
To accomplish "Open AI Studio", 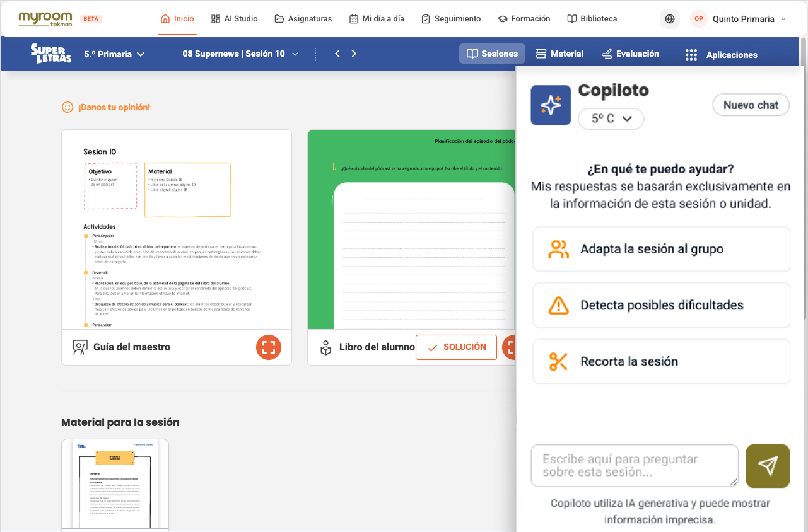I will tap(234, 19).
